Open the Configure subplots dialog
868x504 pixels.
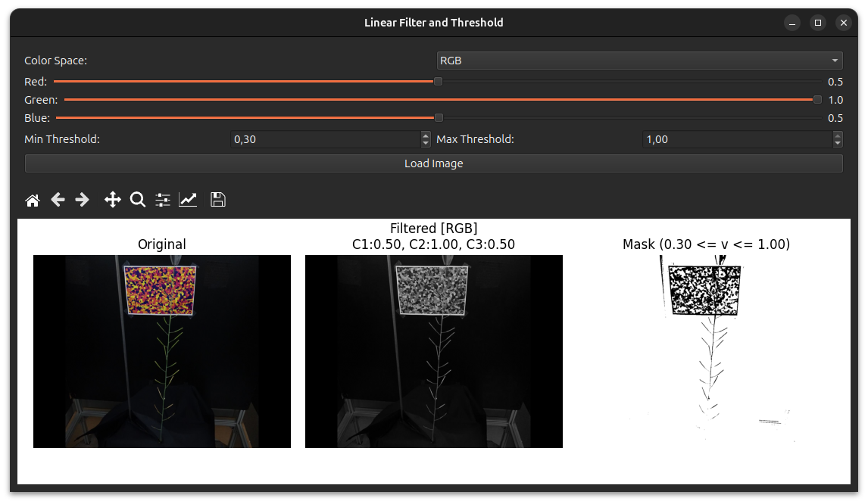pyautogui.click(x=163, y=200)
